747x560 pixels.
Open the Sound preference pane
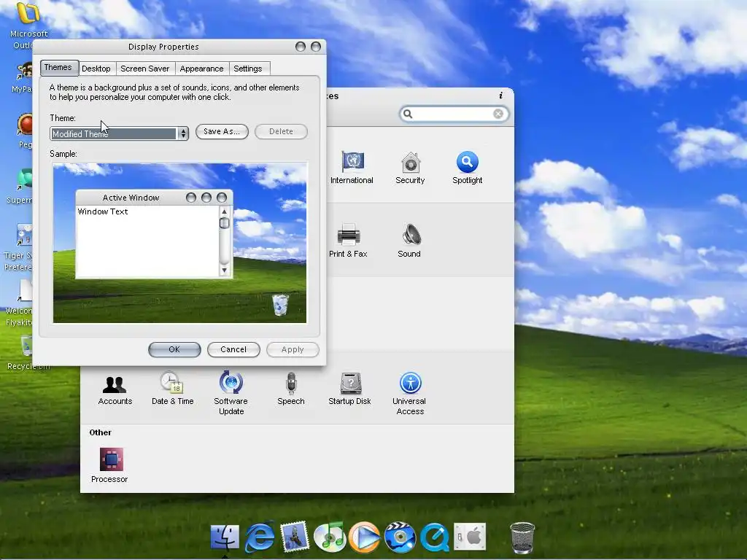(x=410, y=241)
